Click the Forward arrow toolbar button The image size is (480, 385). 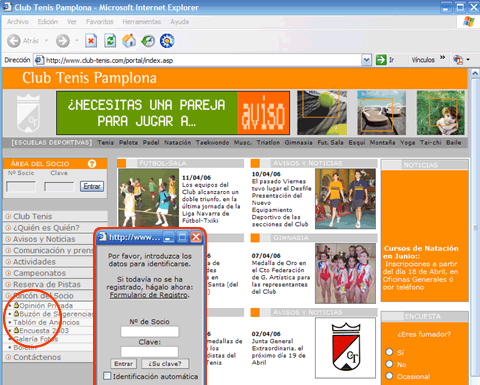click(63, 41)
